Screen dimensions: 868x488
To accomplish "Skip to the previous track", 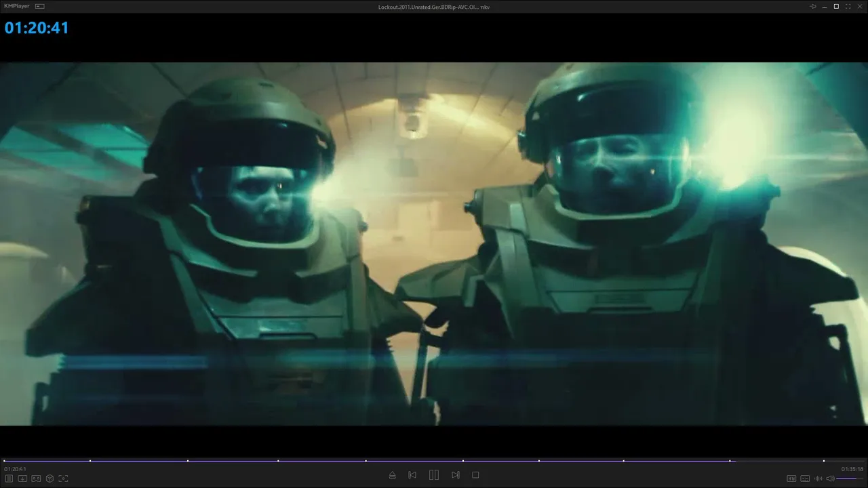I will click(x=412, y=475).
